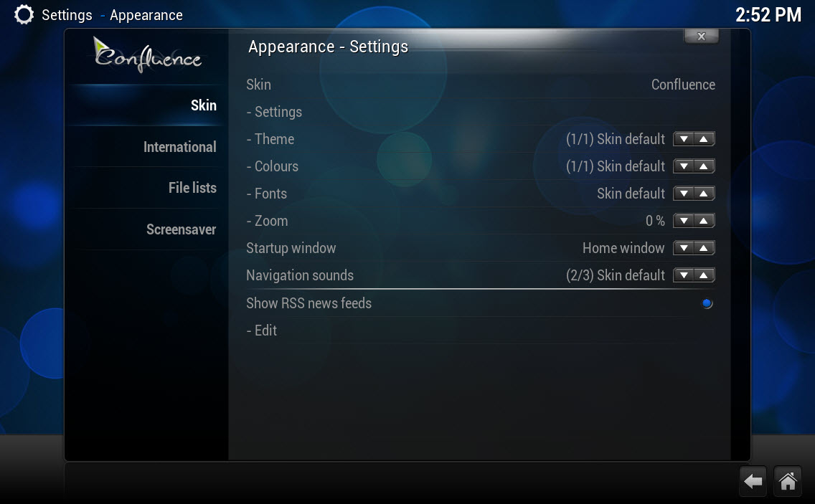The image size is (815, 504).
Task: Switch to File lists category
Action: (192, 188)
